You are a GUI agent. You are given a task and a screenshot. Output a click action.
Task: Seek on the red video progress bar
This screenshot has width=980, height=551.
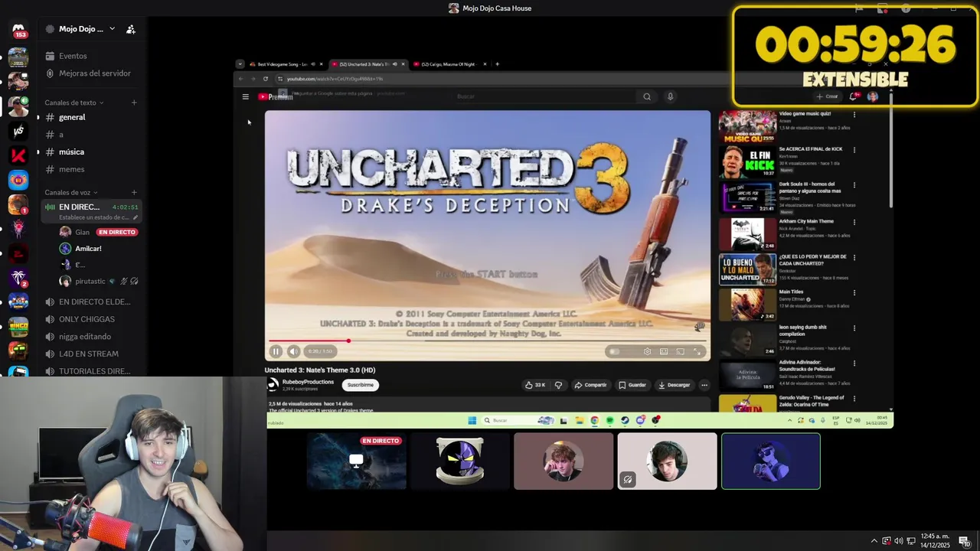(x=488, y=341)
